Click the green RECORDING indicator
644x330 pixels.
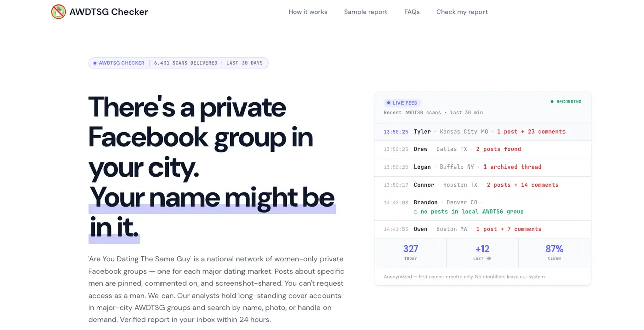click(566, 102)
